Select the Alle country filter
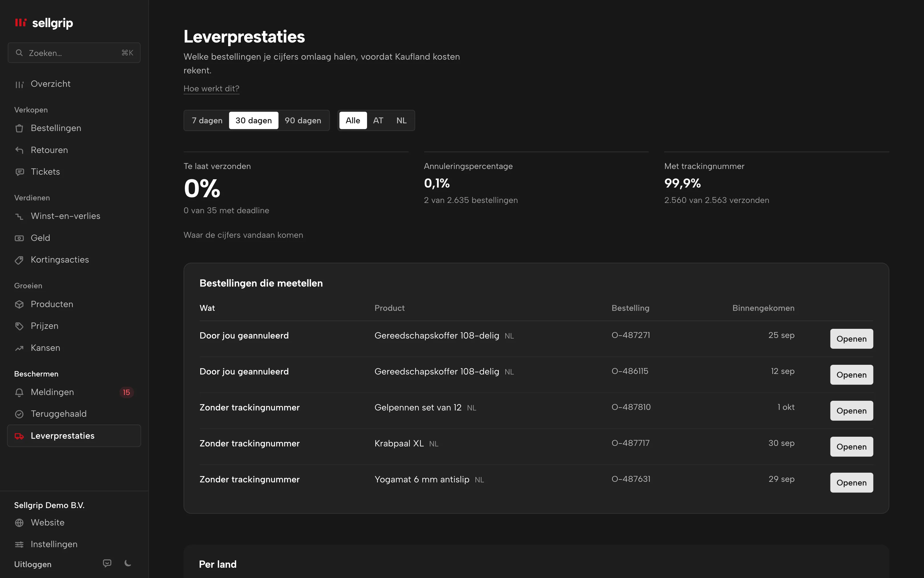The image size is (924, 578). coord(353,120)
